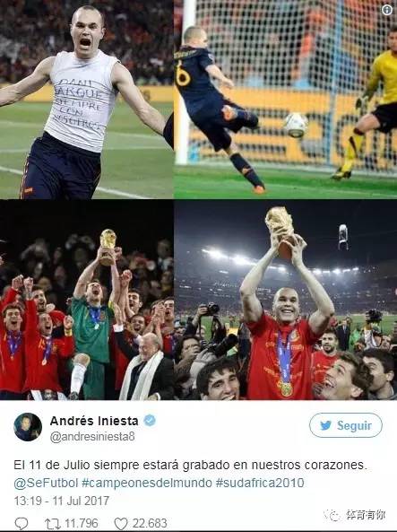Screen dimensions: 397x532
Task: Click the retweet arrows icon
Action: pos(53,523)
